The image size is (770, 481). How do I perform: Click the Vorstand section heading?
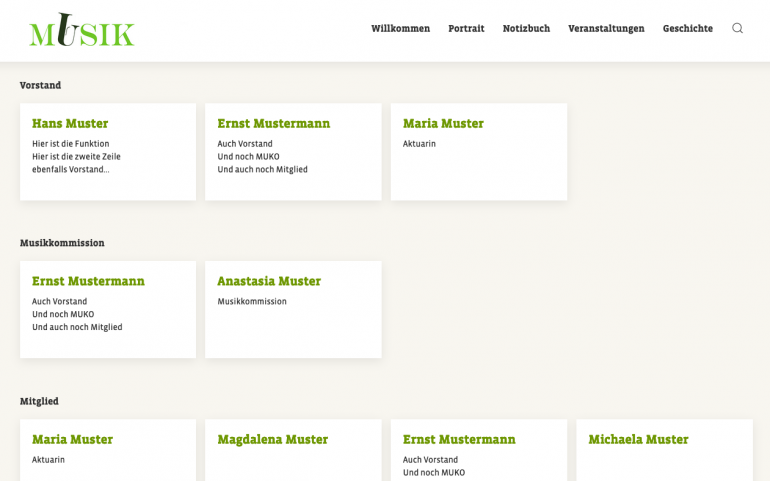pyautogui.click(x=40, y=85)
